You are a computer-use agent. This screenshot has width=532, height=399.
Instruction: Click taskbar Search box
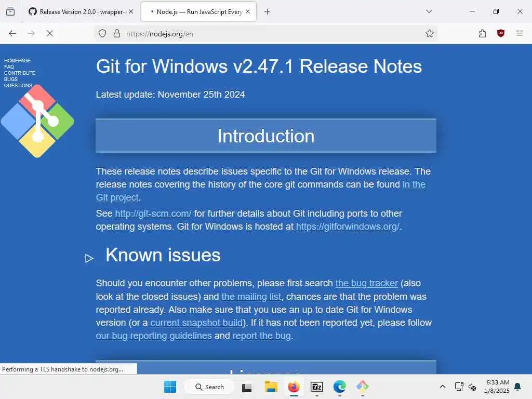tap(209, 387)
